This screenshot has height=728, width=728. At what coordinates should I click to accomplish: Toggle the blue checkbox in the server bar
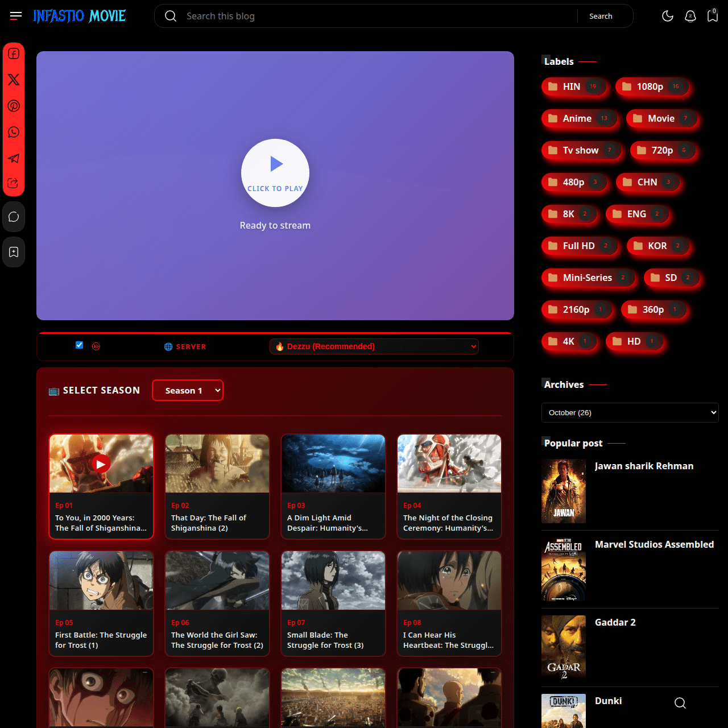coord(79,345)
